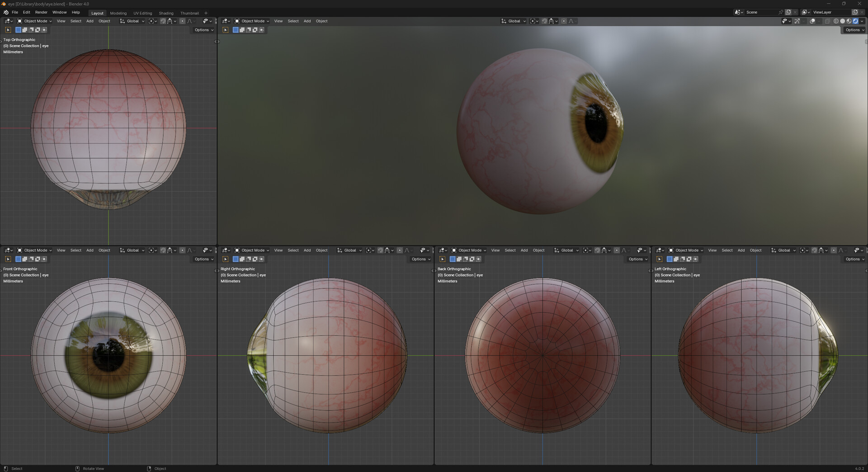Switch to the UV Editing workspace tab
The height and width of the screenshot is (472, 868).
point(142,13)
